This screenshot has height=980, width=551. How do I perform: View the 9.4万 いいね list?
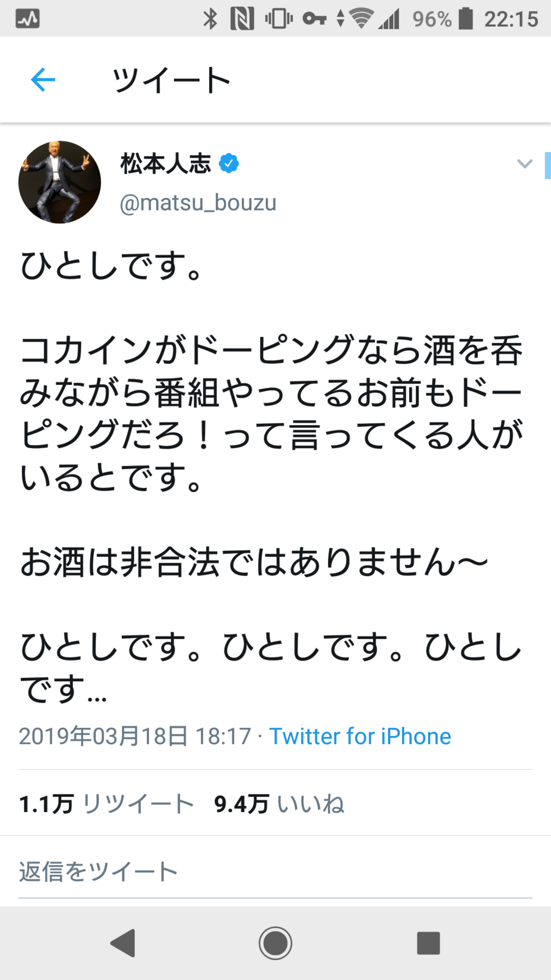click(x=279, y=803)
